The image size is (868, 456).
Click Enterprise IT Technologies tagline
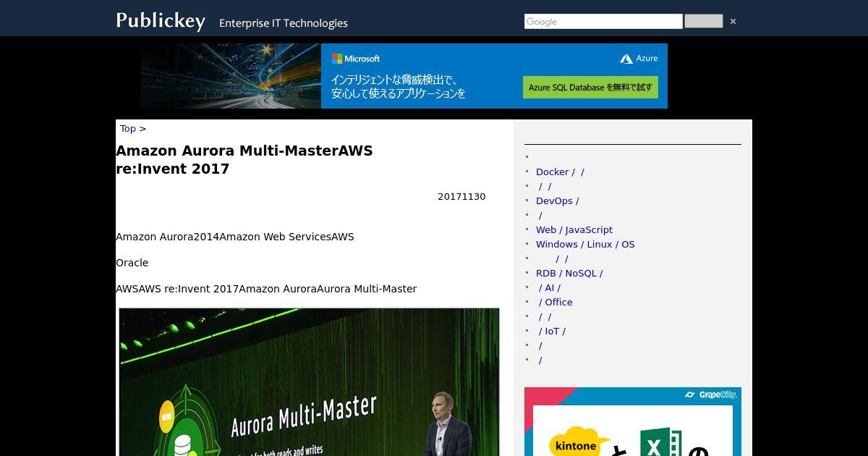coord(284,23)
